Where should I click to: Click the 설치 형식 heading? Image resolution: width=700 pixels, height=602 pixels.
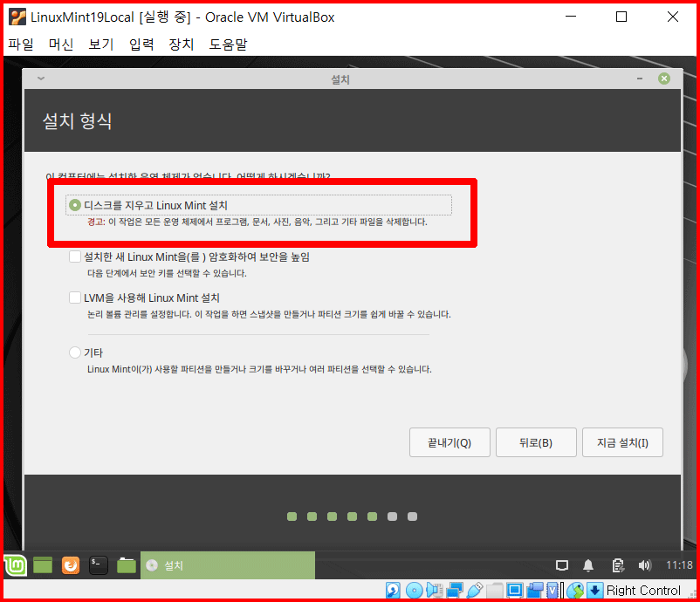77,121
